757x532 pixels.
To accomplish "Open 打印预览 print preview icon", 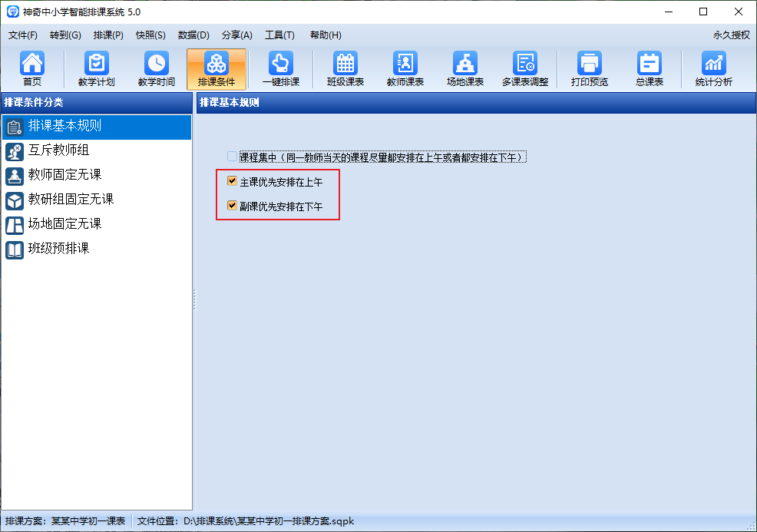I will [x=590, y=69].
